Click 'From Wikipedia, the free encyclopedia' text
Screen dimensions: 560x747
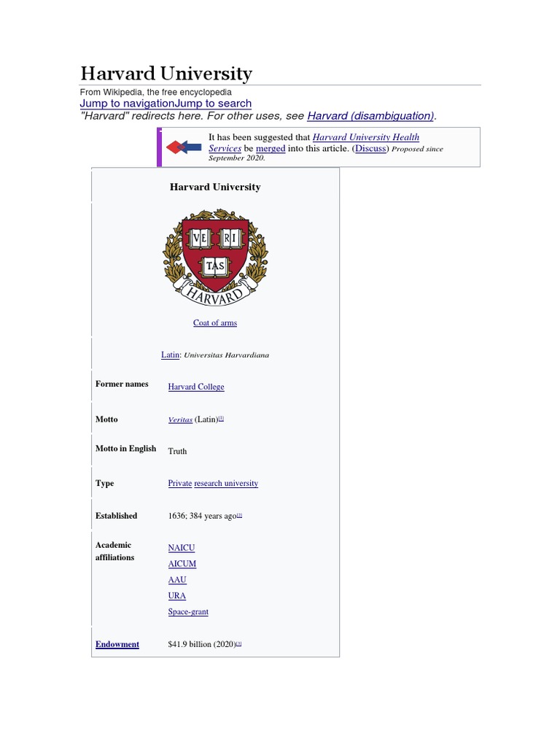156,92
